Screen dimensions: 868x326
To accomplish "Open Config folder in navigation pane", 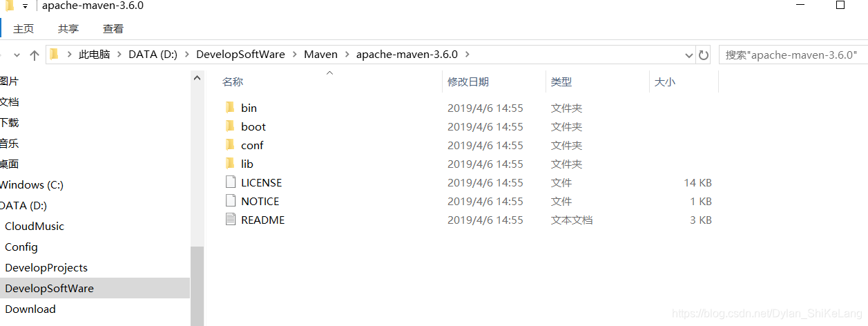I will pyautogui.click(x=21, y=247).
